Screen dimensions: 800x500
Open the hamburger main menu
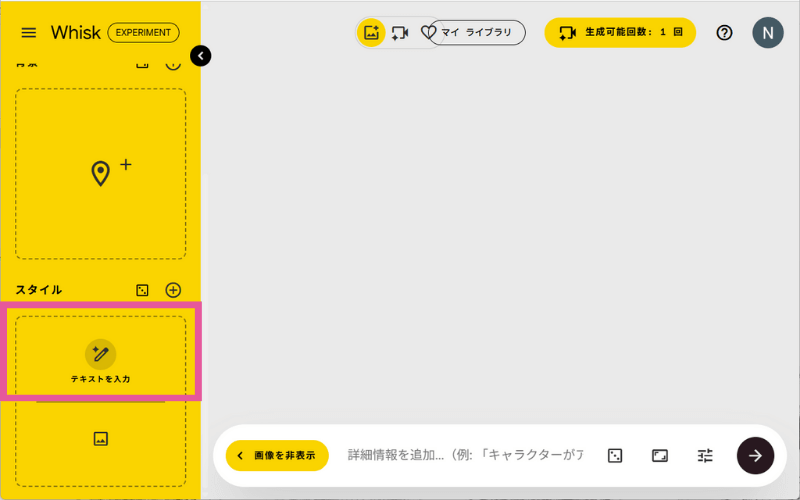[x=29, y=33]
